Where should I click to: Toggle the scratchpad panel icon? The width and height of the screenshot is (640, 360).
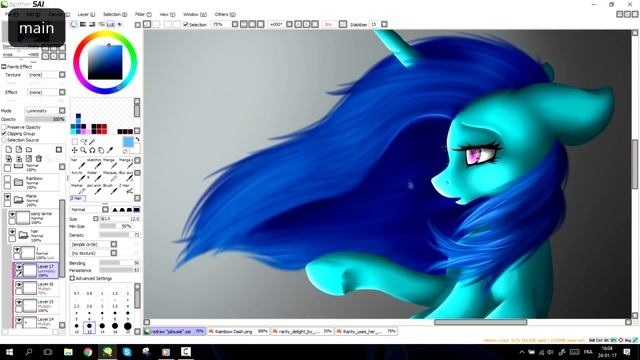[x=120, y=24]
